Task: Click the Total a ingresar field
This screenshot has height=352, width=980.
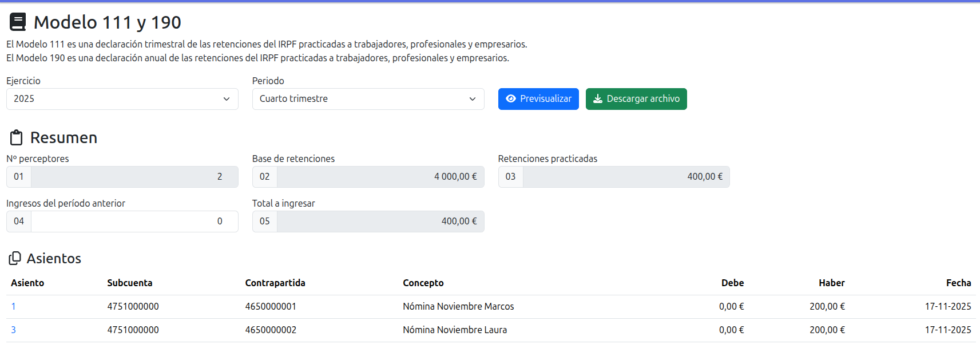Action: 380,222
